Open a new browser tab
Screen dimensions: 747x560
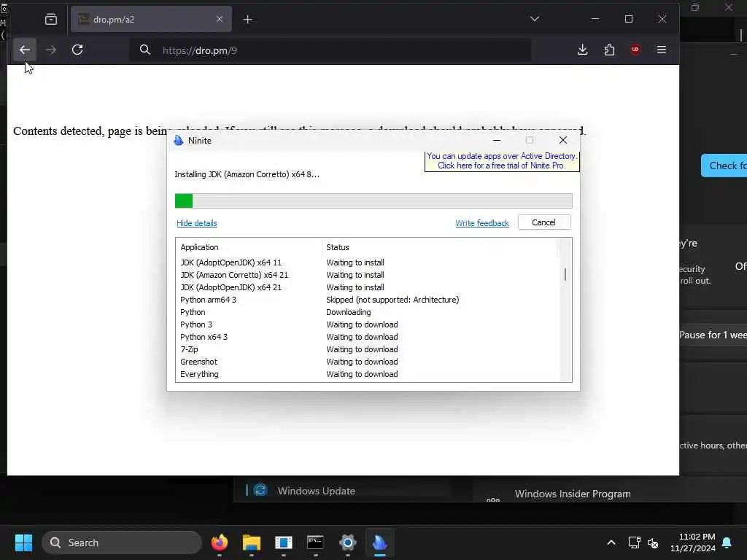248,19
